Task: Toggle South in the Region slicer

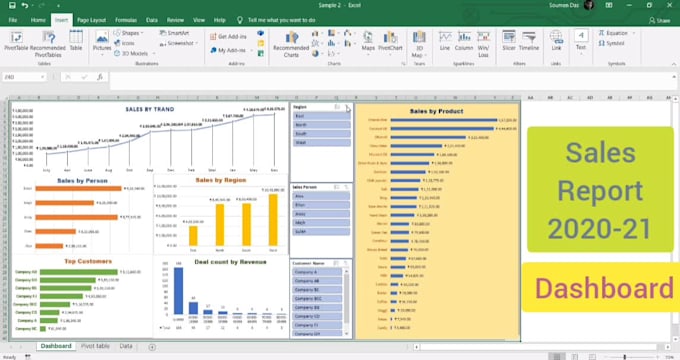Action: (x=321, y=134)
